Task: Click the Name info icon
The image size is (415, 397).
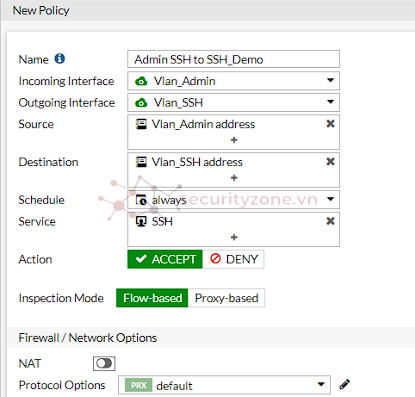Action: (60, 59)
